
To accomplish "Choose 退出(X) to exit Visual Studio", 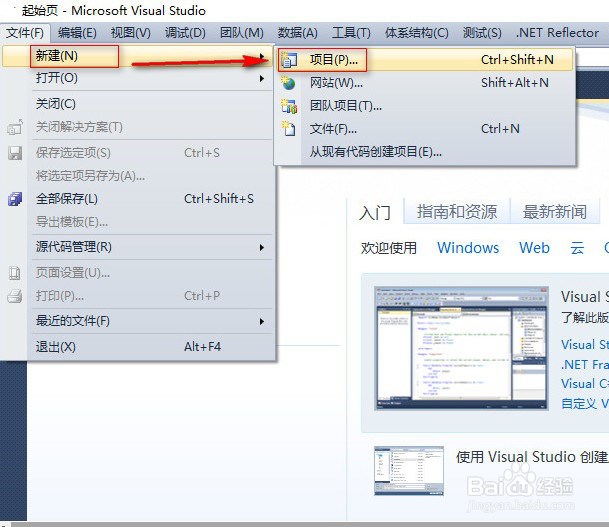I will (x=151, y=347).
